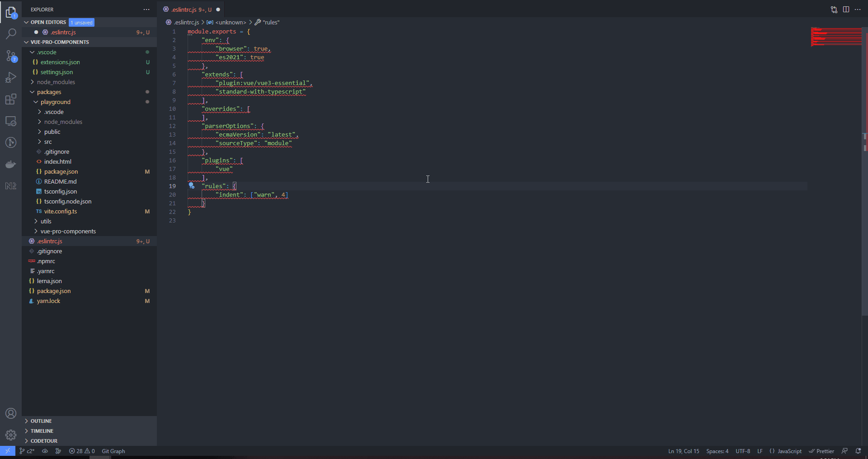The width and height of the screenshot is (868, 459).
Task: Open the Source Control view
Action: pos(11,56)
